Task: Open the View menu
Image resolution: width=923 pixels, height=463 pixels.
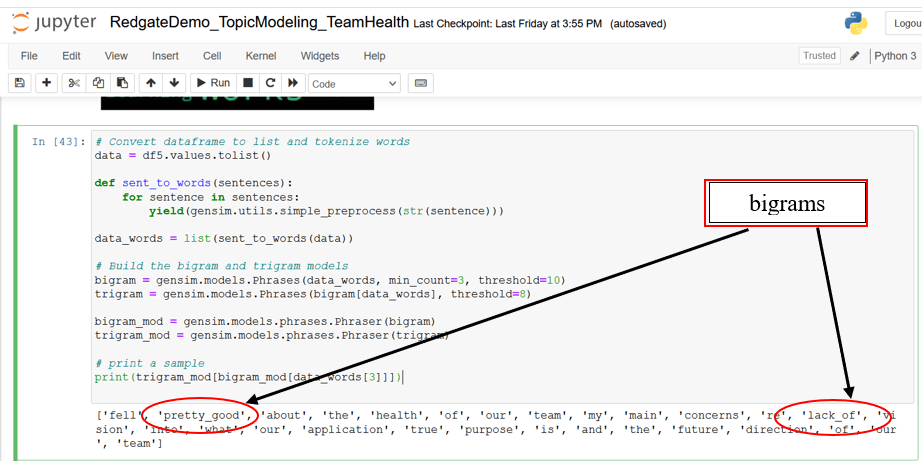Action: 116,56
